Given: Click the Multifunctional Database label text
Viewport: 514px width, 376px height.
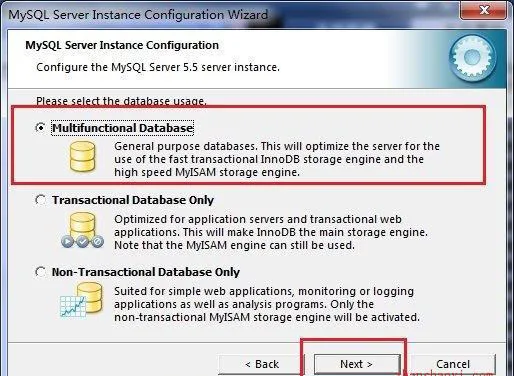Looking at the screenshot, I should pyautogui.click(x=123, y=128).
